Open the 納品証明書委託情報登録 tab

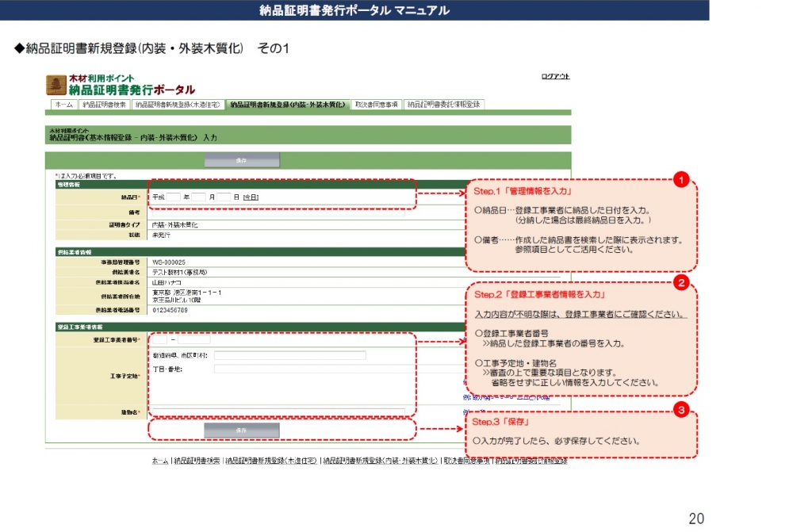[443, 105]
